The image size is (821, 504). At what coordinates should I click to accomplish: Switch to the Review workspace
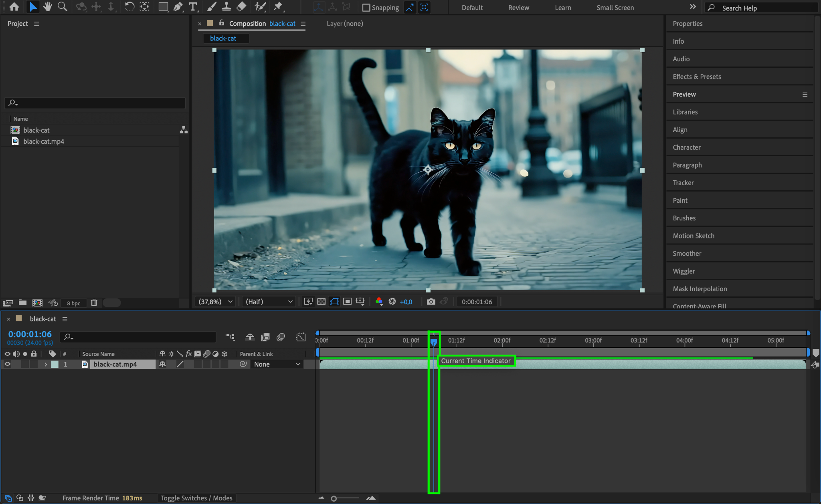coord(518,8)
